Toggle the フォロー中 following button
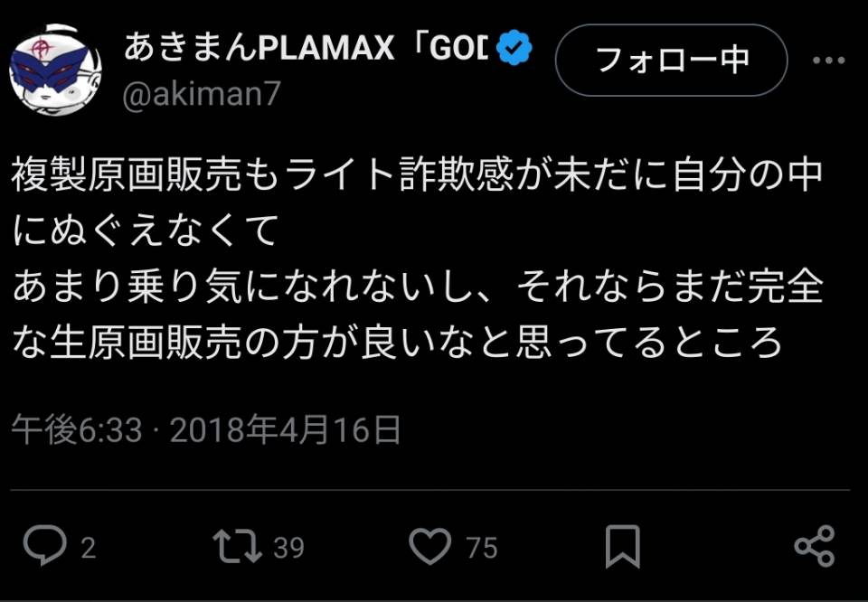The width and height of the screenshot is (868, 602). 671,60
